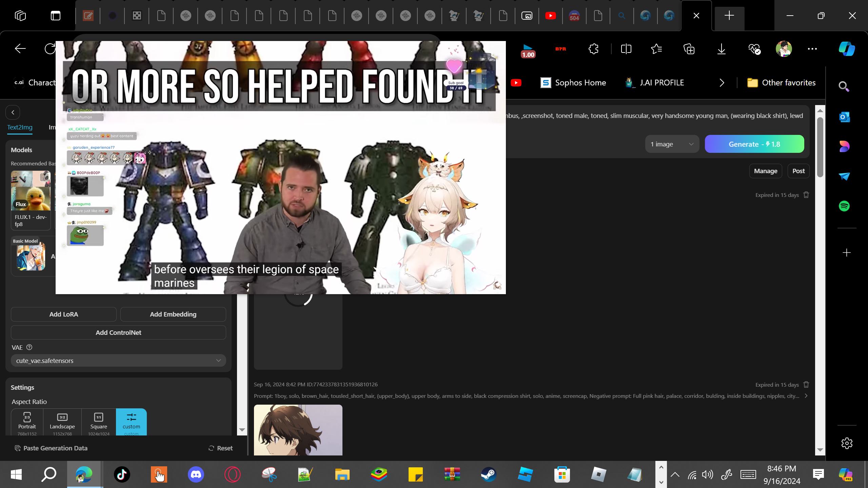Click the Post button
The height and width of the screenshot is (488, 868).
(x=798, y=171)
